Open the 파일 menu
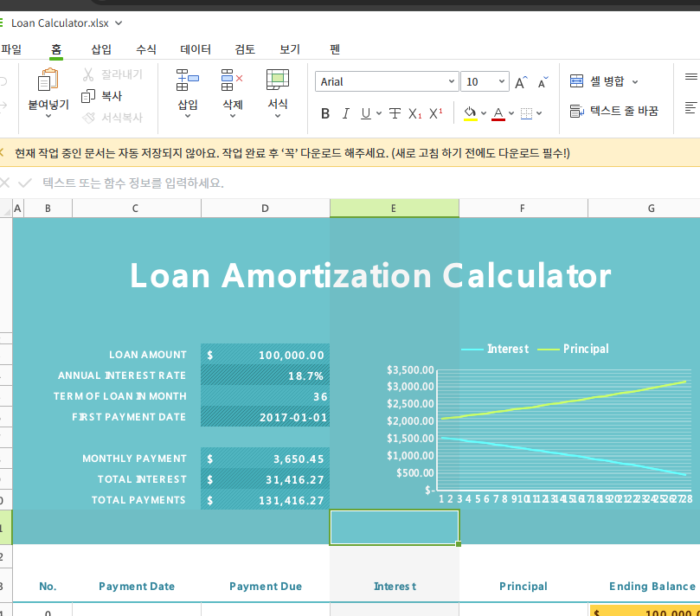Screen dimensions: 700x616 coord(11,49)
